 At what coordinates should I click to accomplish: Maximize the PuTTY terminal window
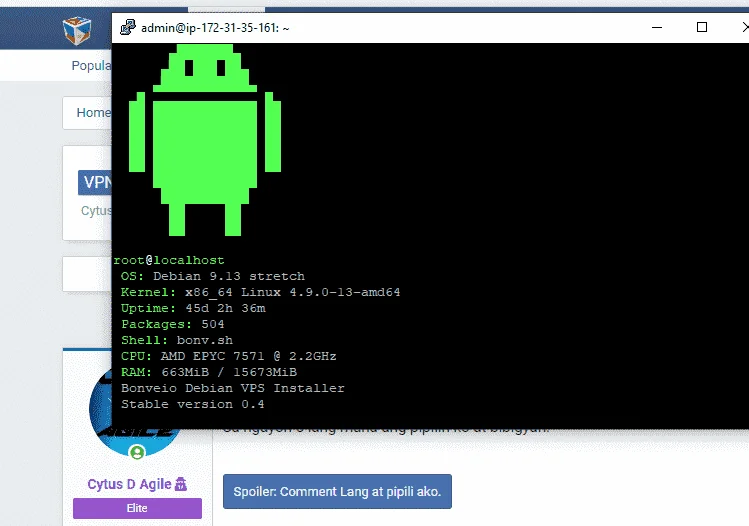tap(702, 27)
